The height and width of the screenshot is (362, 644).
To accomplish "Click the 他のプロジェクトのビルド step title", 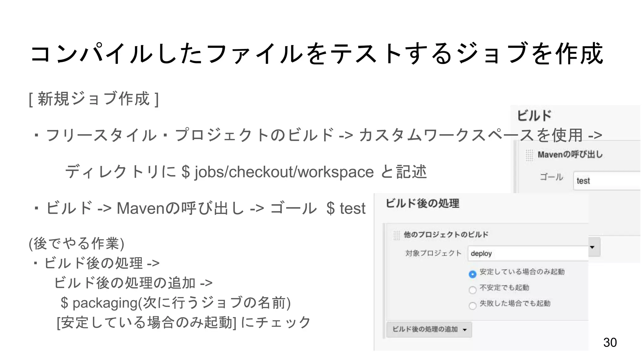I will (x=446, y=234).
